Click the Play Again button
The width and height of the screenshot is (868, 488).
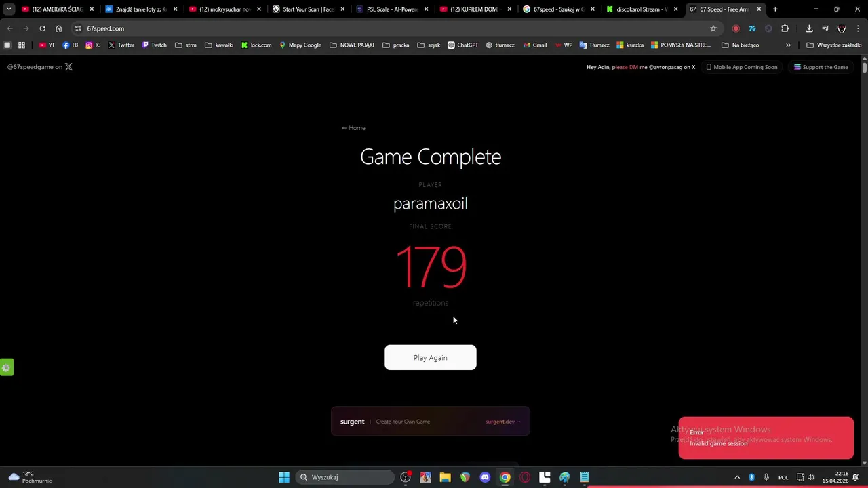(x=431, y=358)
